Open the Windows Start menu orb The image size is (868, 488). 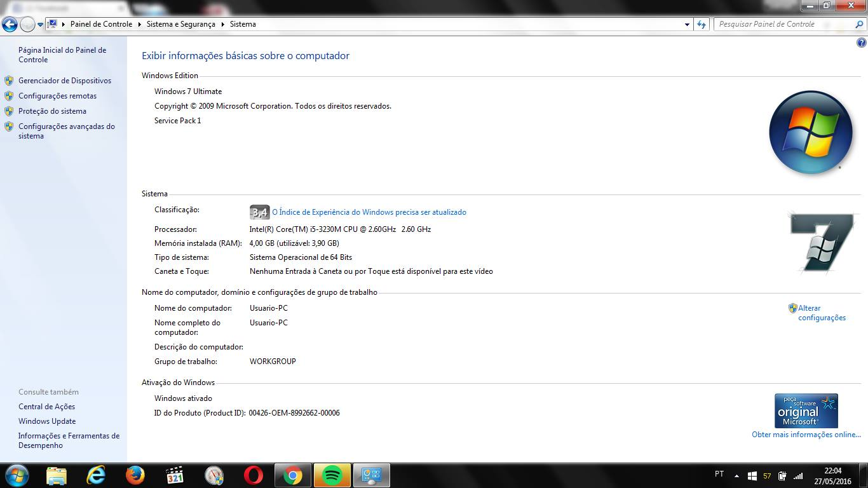[16, 475]
